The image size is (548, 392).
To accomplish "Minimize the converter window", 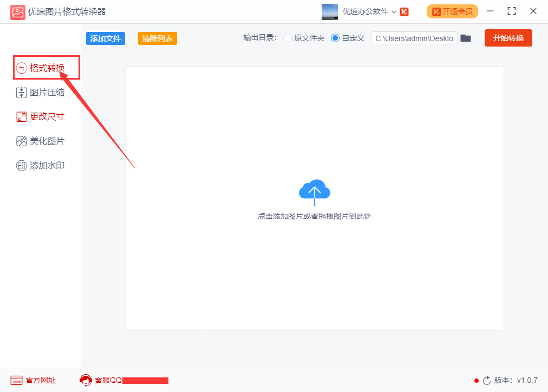I will point(491,11).
